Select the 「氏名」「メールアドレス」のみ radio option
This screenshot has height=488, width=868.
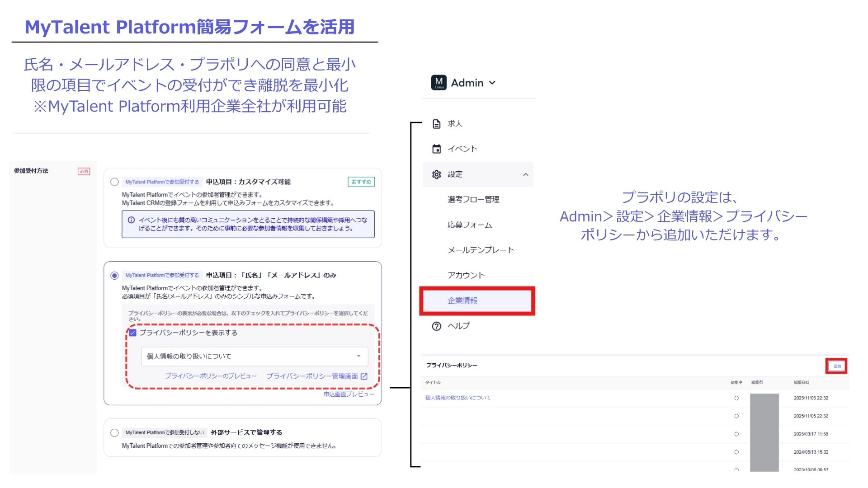click(114, 276)
